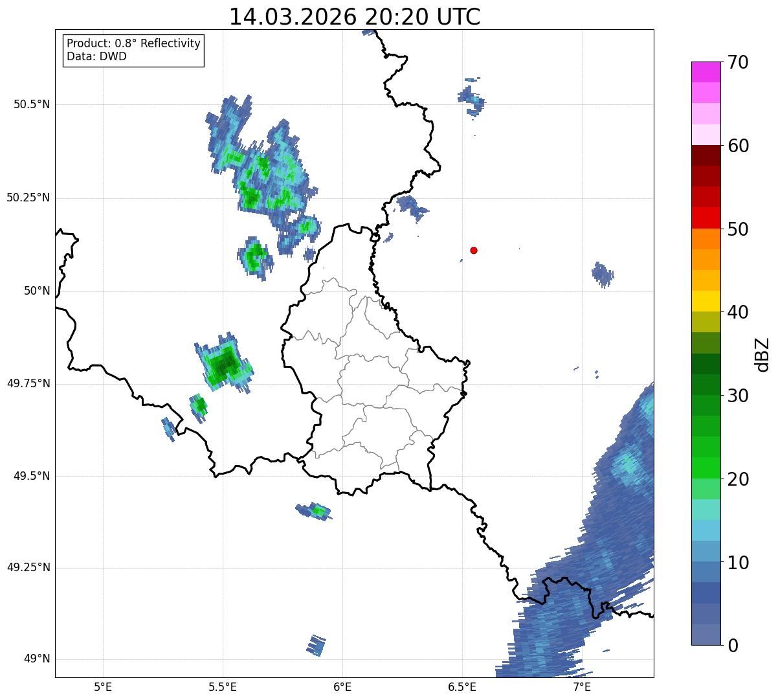Click the red location marker dot
778x700 pixels.
[x=474, y=250]
